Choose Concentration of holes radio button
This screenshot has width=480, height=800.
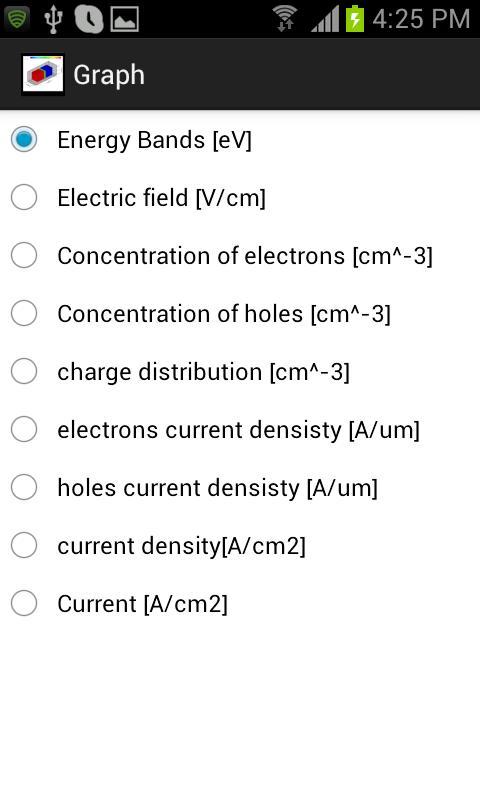(24, 313)
